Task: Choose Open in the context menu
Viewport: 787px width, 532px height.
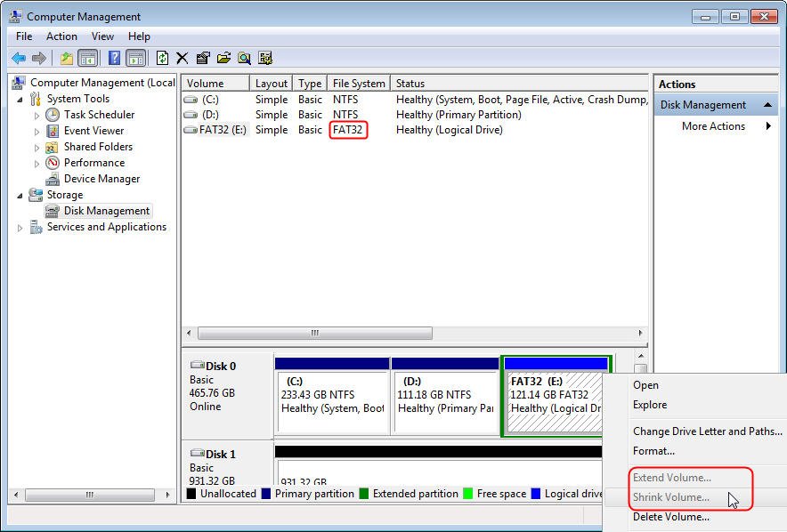Action: [645, 385]
